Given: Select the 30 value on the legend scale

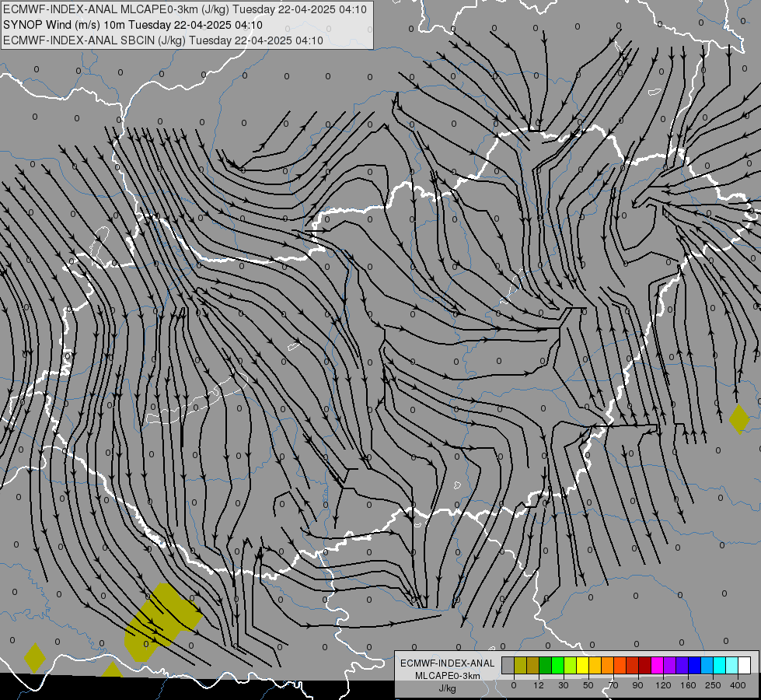Looking at the screenshot, I should coord(564,685).
